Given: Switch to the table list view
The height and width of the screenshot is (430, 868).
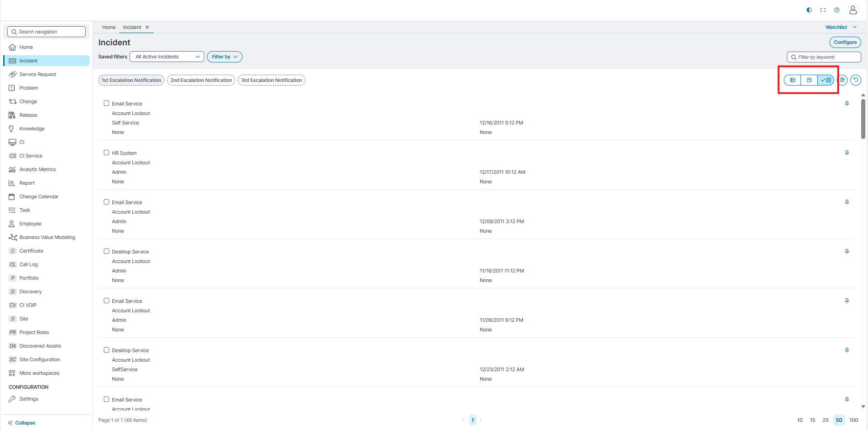Looking at the screenshot, I should pos(792,80).
